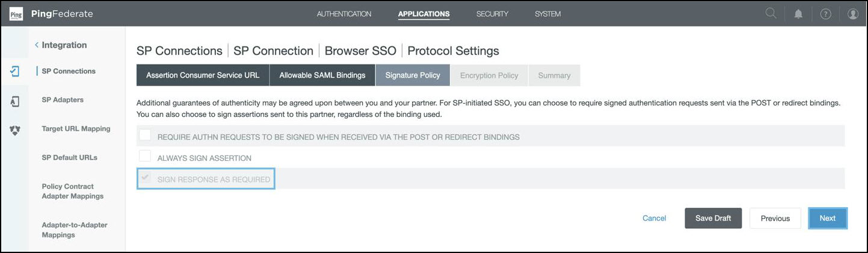Screen dimensions: 868x253
Task: Switch to Assertion Consumer Service URL tab
Action: tap(203, 75)
